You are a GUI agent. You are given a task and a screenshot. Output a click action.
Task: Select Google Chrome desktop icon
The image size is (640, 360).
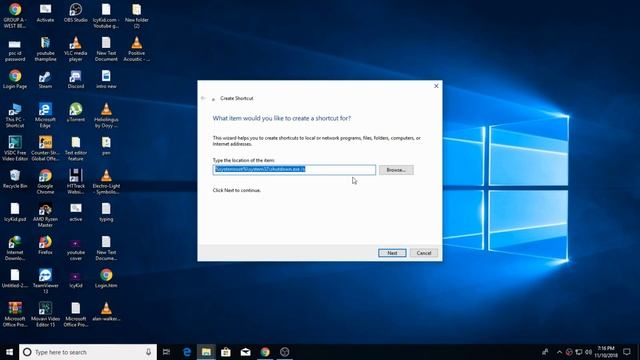[45, 182]
